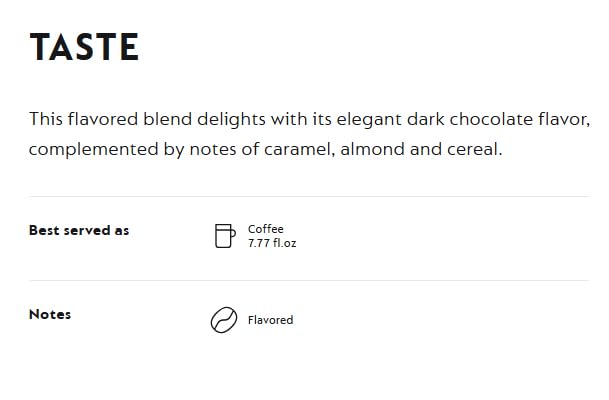Click the TASTE heading
This screenshot has width=609, height=400.
tap(84, 48)
